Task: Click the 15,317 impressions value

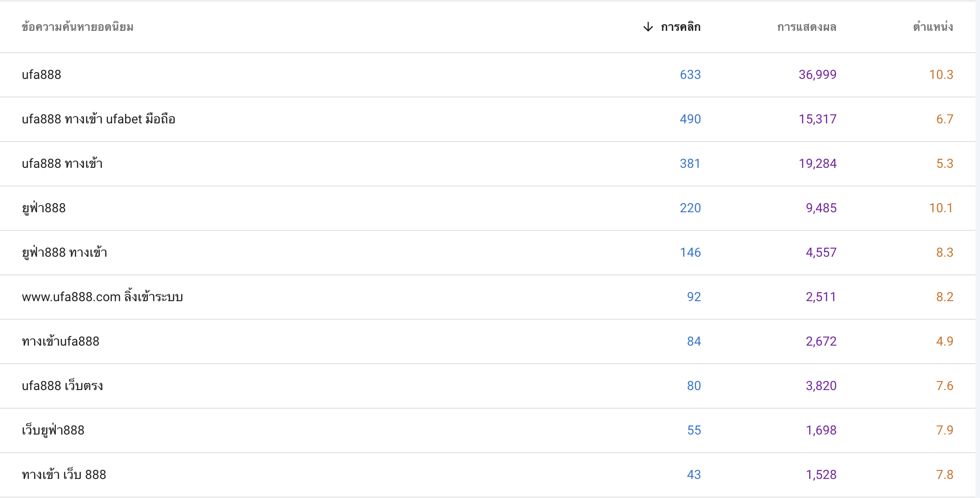Action: click(x=818, y=119)
